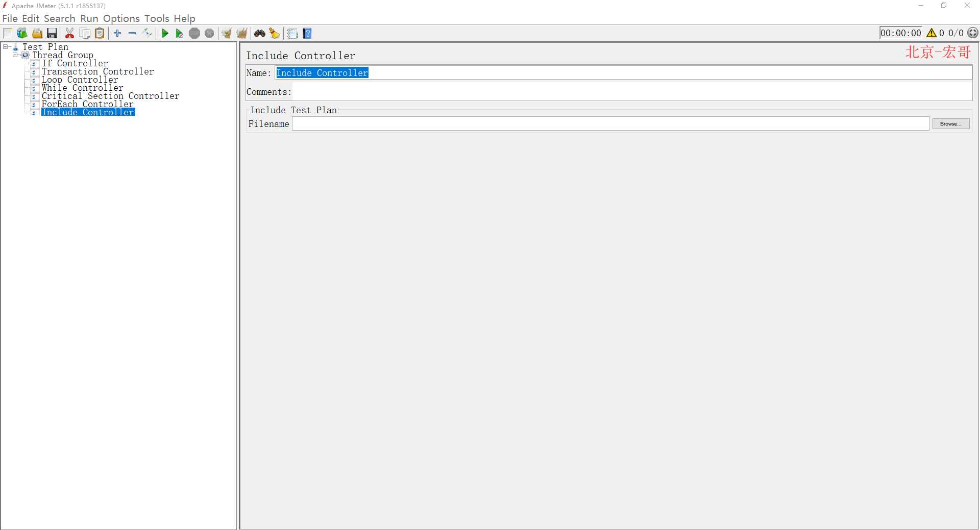Screen dimensions: 980x530
Task: Click the New test plan icon
Action: tap(8, 34)
